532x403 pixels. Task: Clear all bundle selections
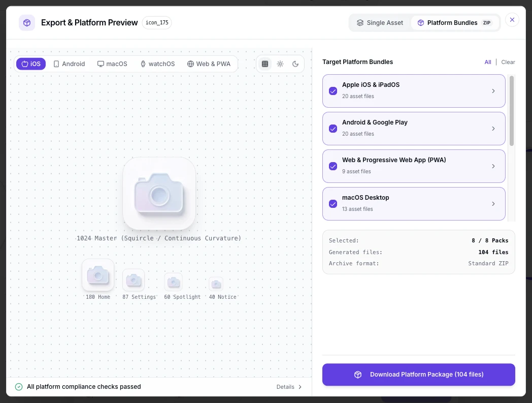[508, 62]
